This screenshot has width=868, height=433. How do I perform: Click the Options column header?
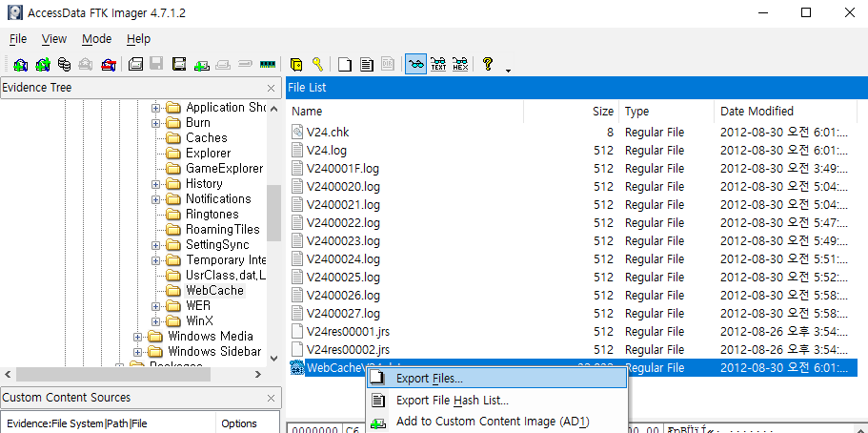pos(247,423)
